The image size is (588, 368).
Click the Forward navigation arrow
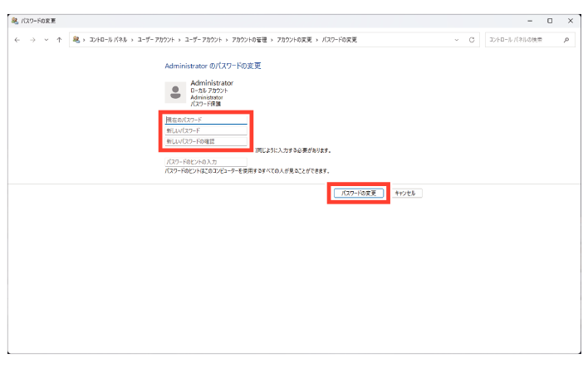click(32, 40)
